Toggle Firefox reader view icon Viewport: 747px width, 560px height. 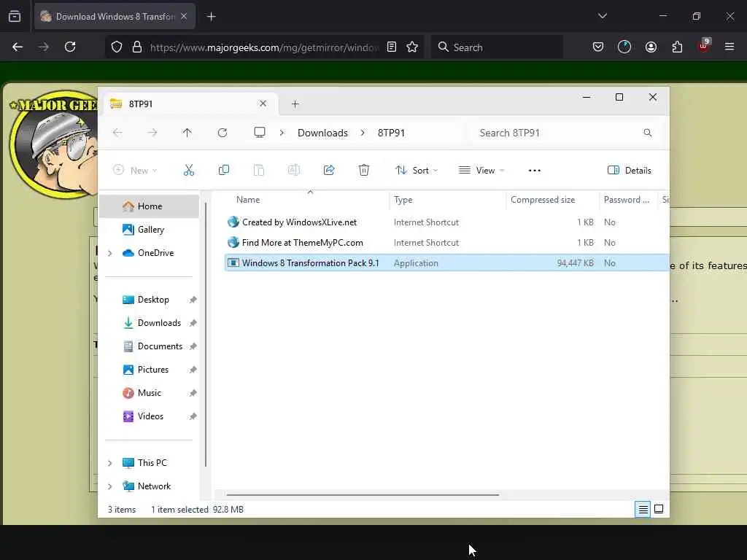pyautogui.click(x=392, y=47)
